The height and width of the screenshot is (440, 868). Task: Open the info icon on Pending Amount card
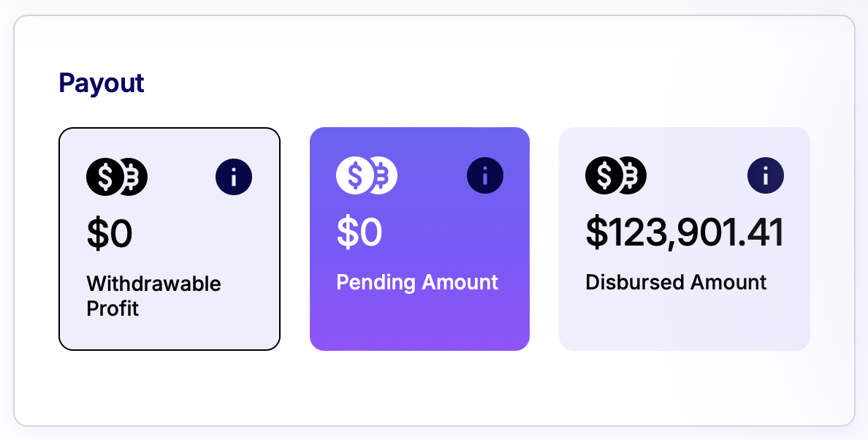[x=485, y=175]
